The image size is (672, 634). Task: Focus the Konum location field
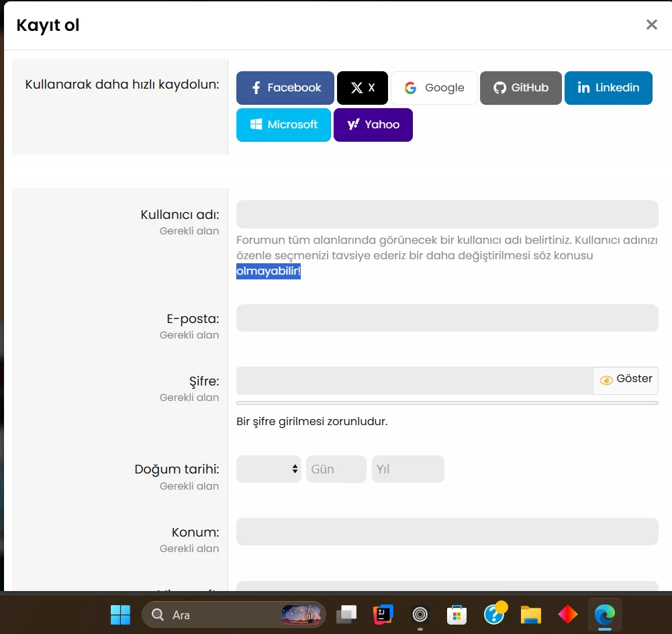(447, 531)
